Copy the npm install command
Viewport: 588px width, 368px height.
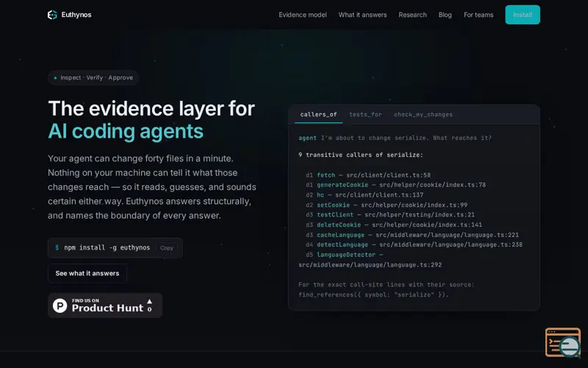[167, 248]
